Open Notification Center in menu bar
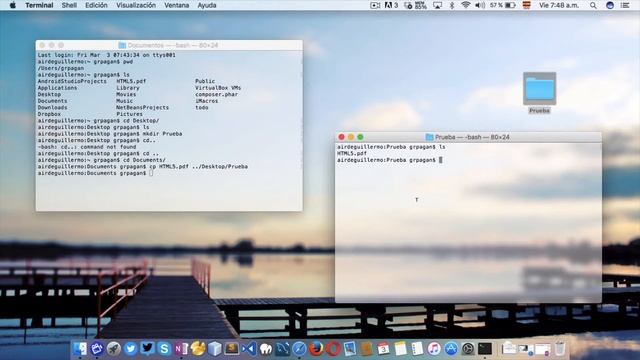The width and height of the screenshot is (640, 360). click(x=625, y=5)
